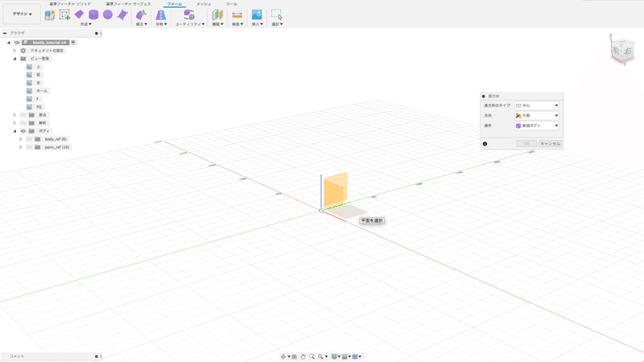Toggle visibility of beetle_tutorial v4 root
The image size is (644, 362).
17,43
